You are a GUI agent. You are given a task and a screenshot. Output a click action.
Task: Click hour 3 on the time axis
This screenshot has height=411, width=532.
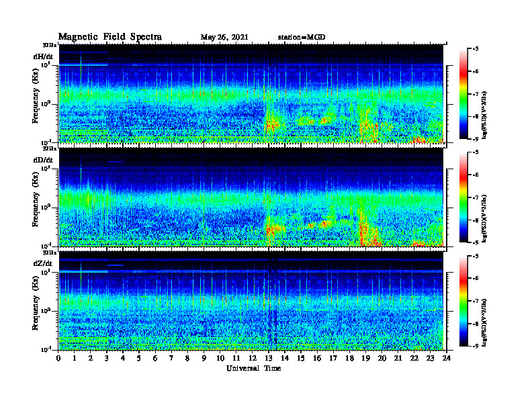[x=107, y=358]
